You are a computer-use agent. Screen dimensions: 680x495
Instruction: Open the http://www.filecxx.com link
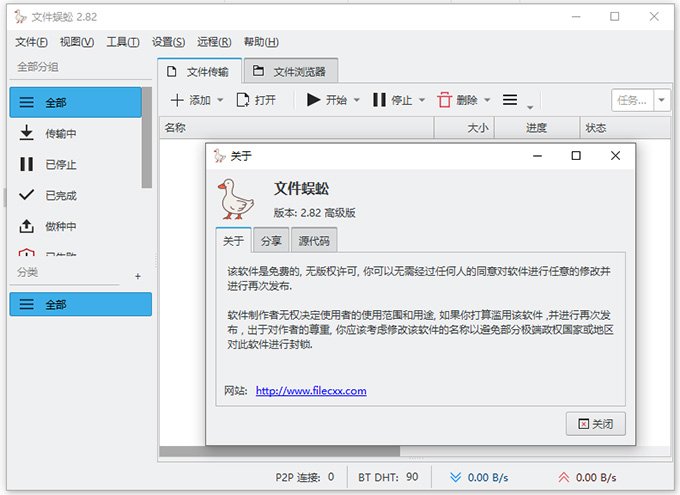pos(311,391)
